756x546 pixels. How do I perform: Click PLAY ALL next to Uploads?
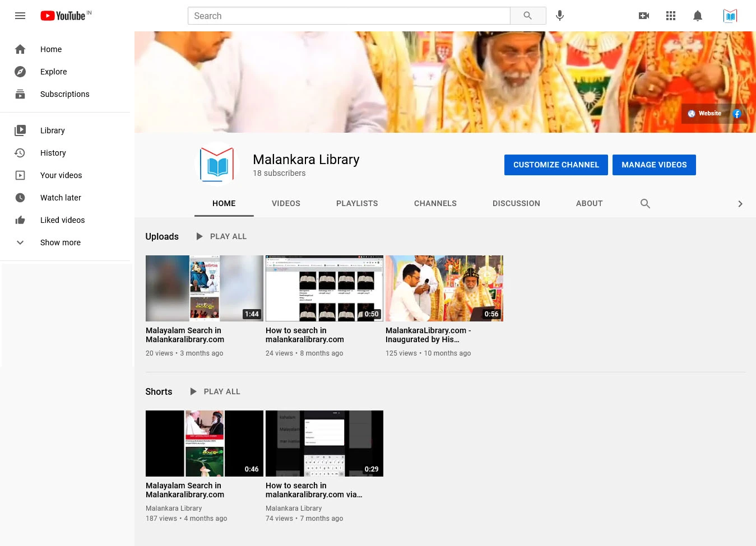coord(228,236)
